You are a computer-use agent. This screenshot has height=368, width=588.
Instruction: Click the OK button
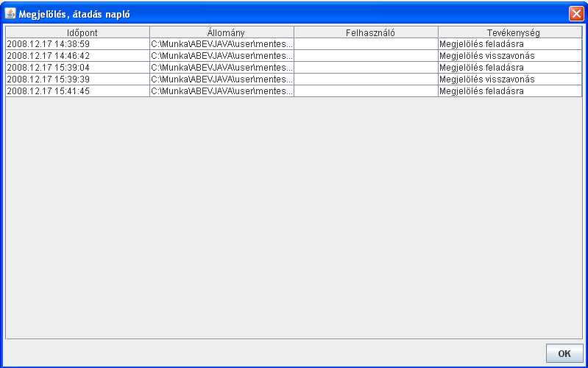click(x=564, y=353)
